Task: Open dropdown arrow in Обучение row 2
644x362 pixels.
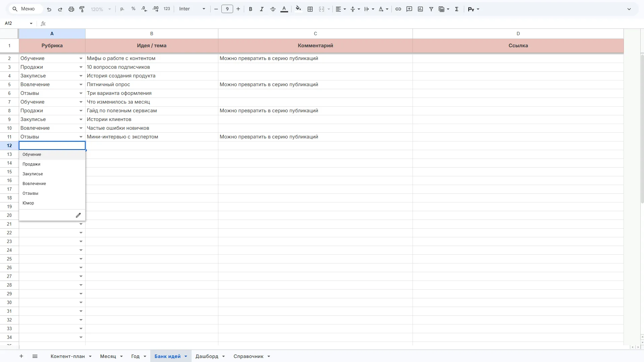Action: [x=81, y=58]
